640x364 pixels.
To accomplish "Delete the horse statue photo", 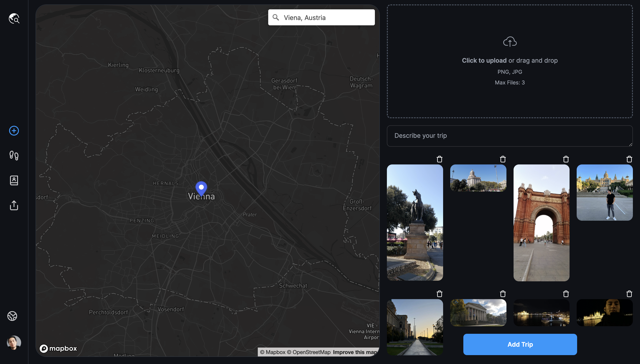I will click(440, 159).
